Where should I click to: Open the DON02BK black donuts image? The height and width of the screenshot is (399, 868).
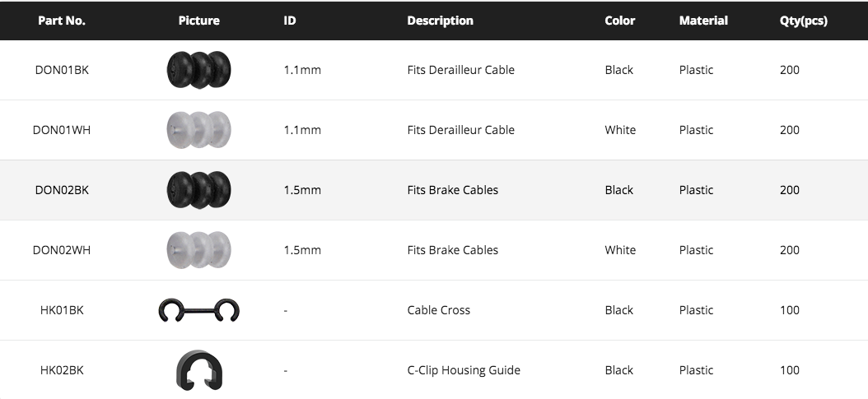coord(198,190)
